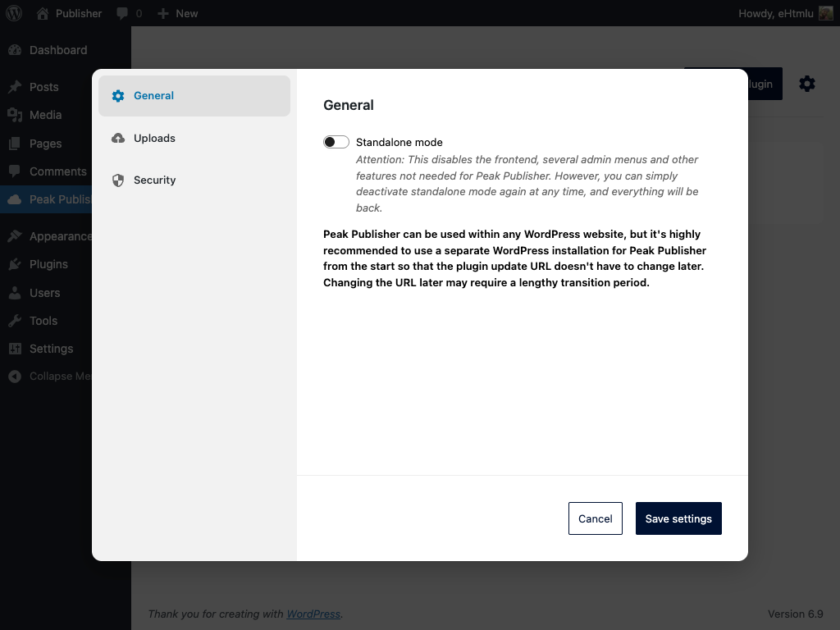Follow the WordPress footer link

[x=313, y=614]
